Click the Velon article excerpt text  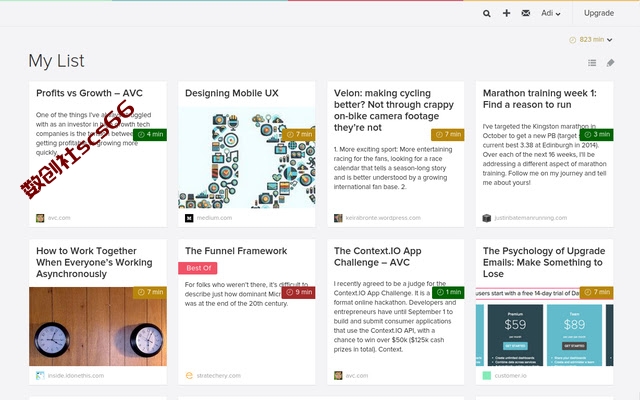click(x=393, y=168)
